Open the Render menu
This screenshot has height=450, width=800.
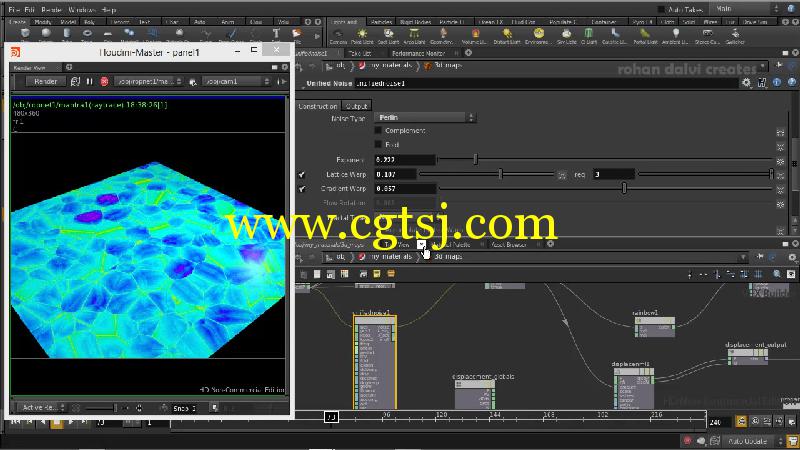[52, 9]
